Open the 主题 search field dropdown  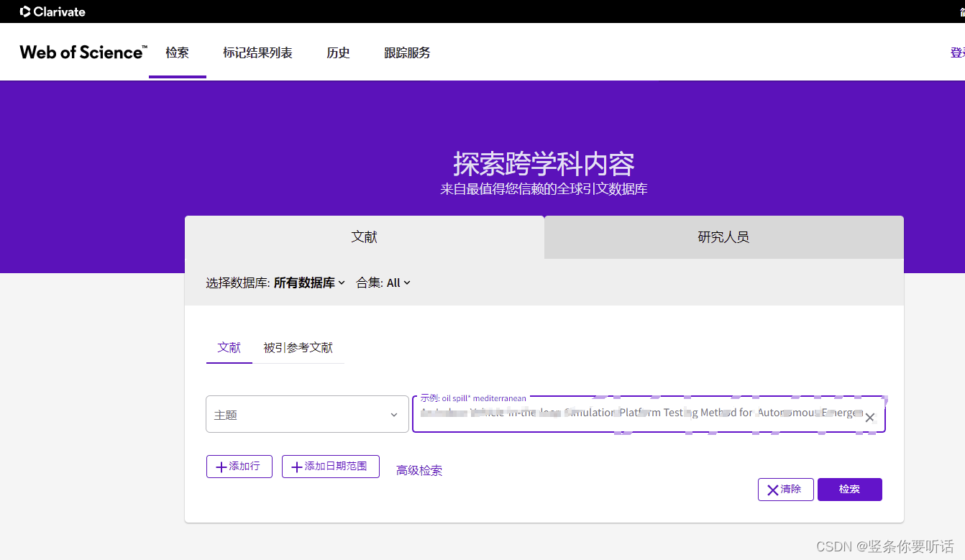pos(307,414)
